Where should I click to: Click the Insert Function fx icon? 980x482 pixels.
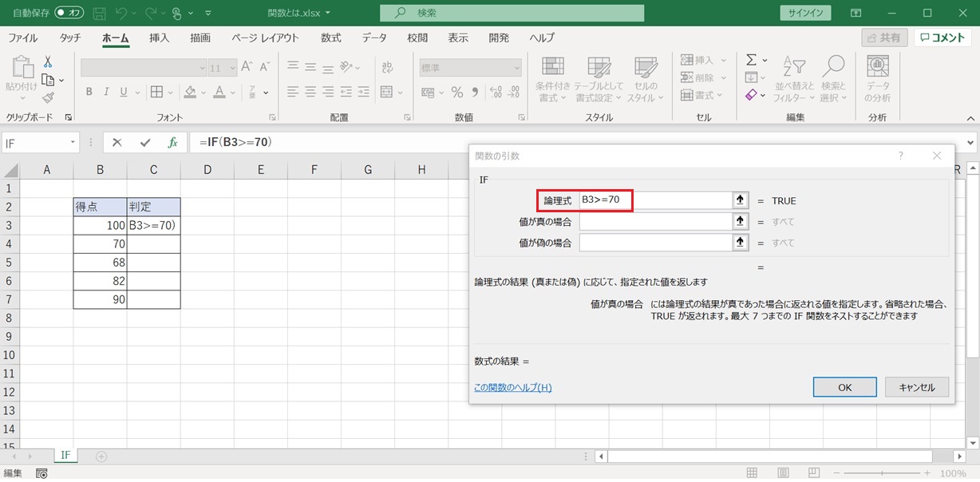[x=172, y=143]
